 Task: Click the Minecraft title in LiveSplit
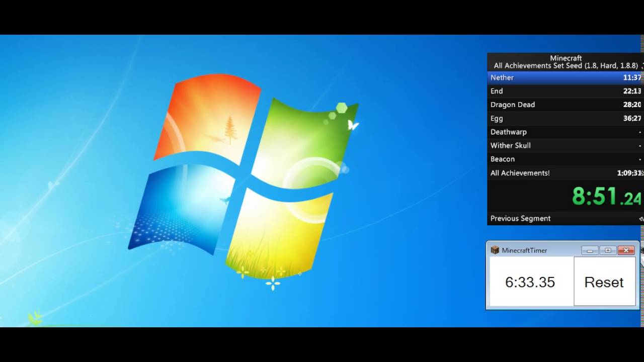pyautogui.click(x=566, y=58)
